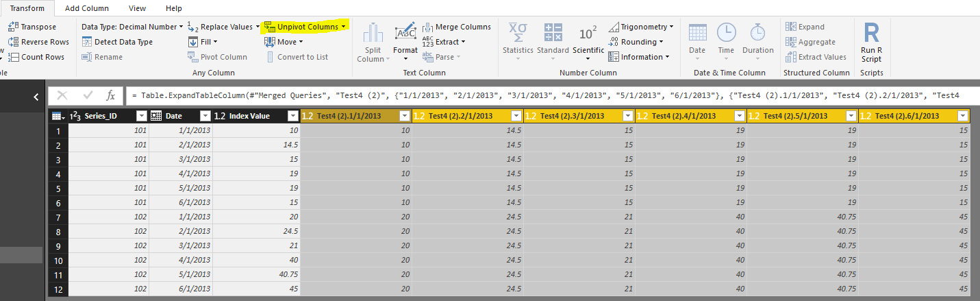Click Date cell in row 3

coord(181,159)
